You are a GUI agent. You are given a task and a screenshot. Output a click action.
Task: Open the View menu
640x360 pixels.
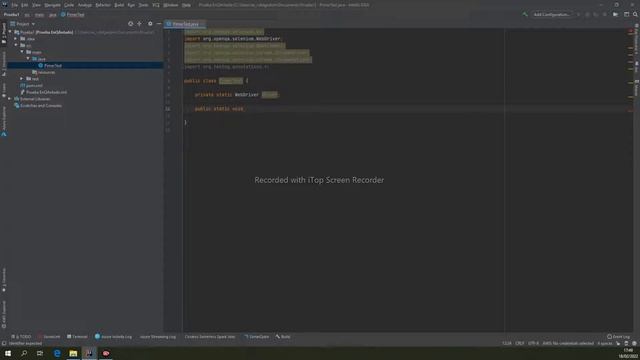pos(36,5)
